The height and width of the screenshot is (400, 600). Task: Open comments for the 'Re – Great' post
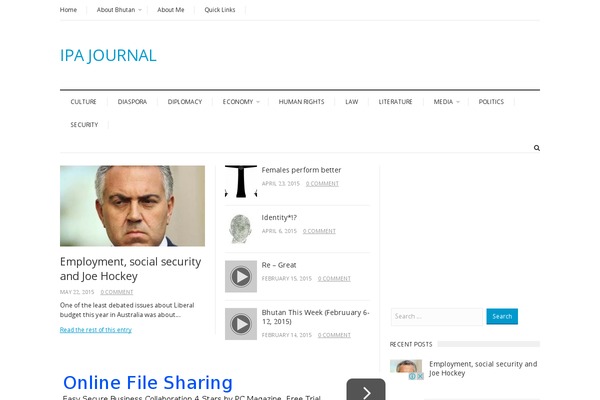[334, 279]
